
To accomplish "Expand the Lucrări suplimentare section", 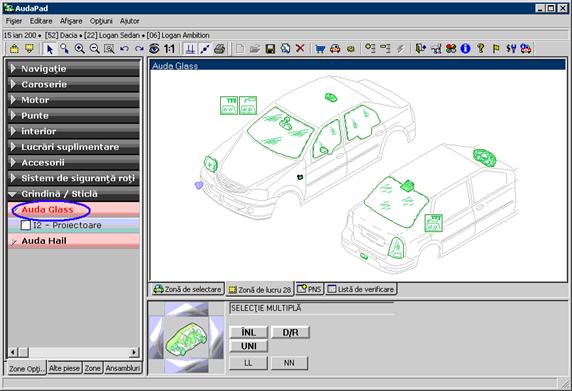I will (x=73, y=147).
